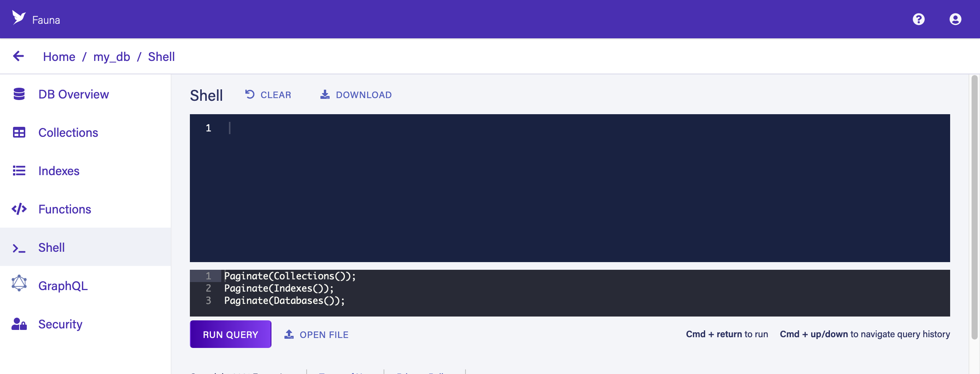Screen dimensions: 980x374
Task: Open a file with Open File
Action: coord(316,334)
